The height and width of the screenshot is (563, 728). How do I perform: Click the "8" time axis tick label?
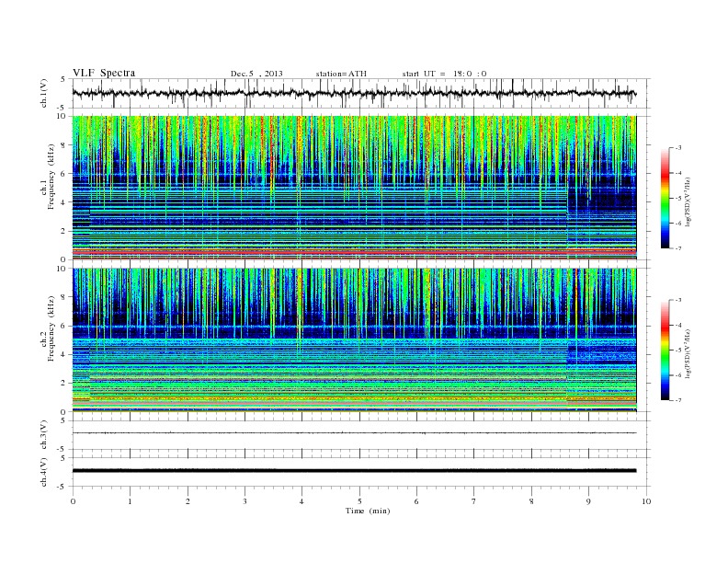531,501
